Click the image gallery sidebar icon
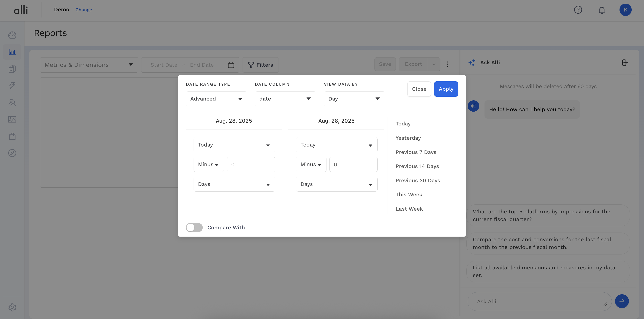This screenshot has width=644, height=319. [x=12, y=119]
